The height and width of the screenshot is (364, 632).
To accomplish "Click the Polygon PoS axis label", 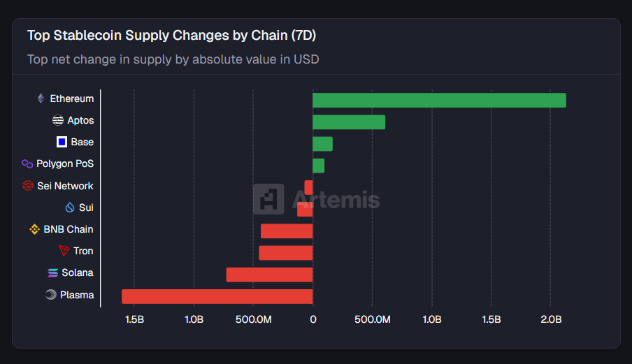I will click(65, 163).
